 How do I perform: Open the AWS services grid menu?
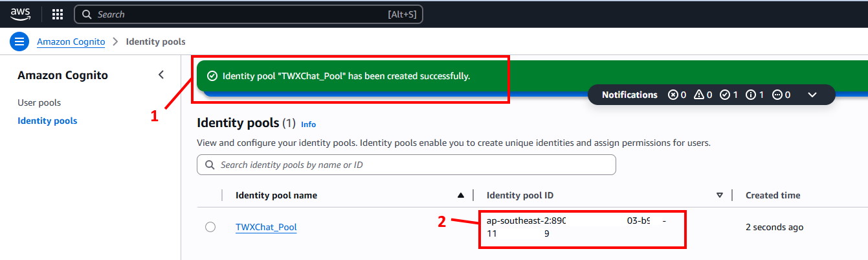[x=58, y=14]
